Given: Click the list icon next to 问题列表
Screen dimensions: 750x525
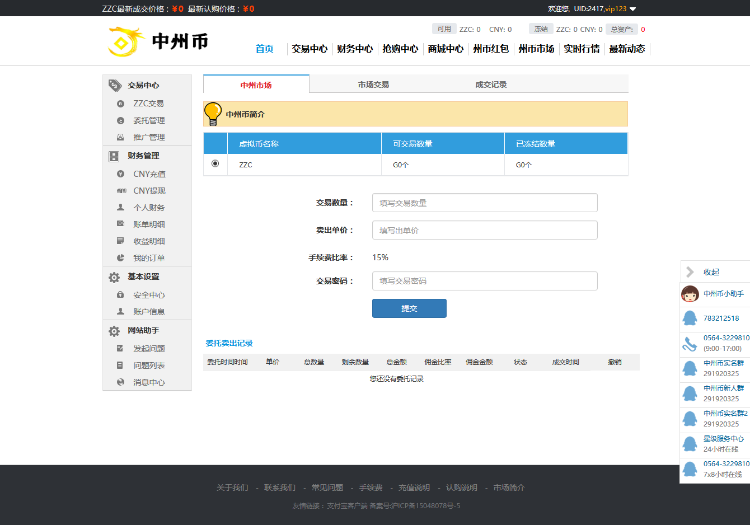Looking at the screenshot, I should coord(121,365).
